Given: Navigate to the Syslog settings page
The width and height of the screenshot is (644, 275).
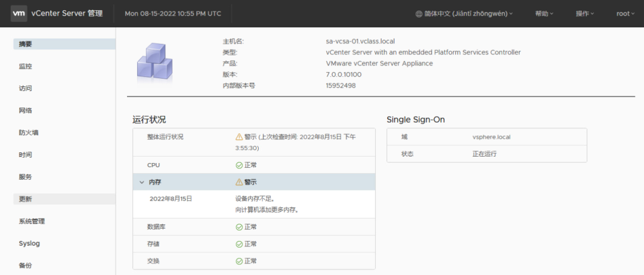Looking at the screenshot, I should tap(29, 243).
